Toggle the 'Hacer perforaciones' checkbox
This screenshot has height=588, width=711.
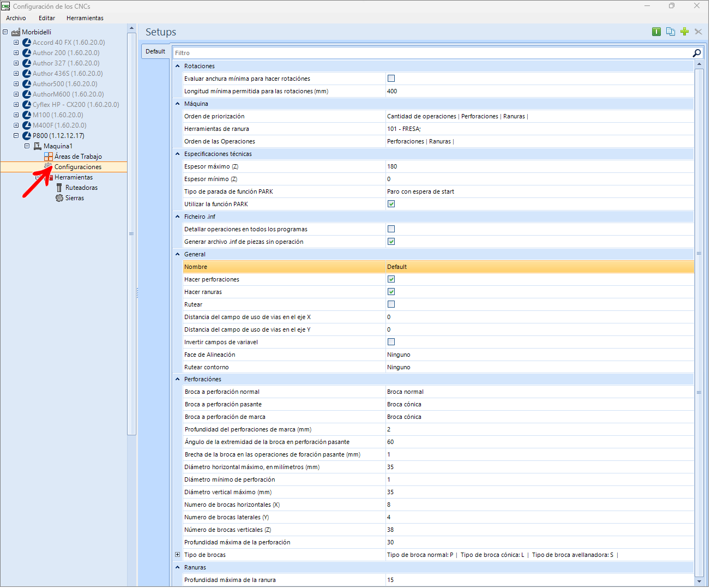click(x=391, y=279)
